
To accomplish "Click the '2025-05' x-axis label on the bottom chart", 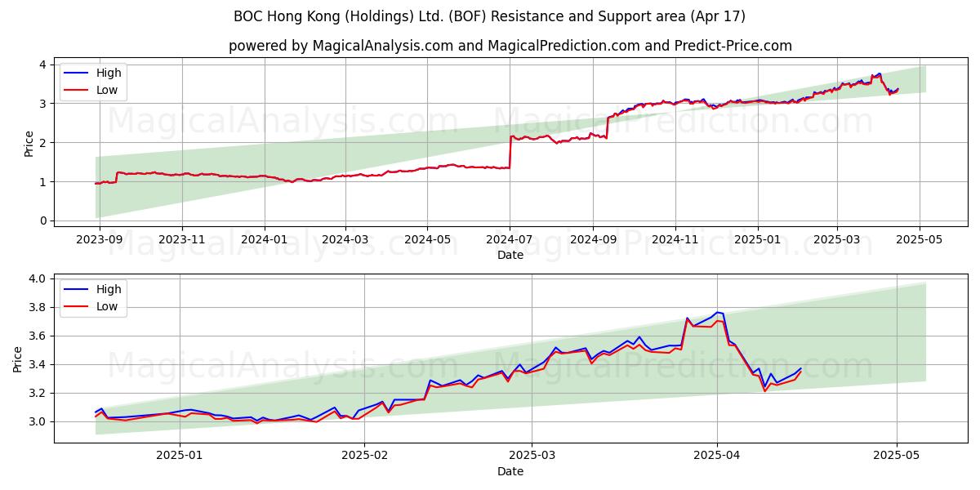I will tap(897, 457).
